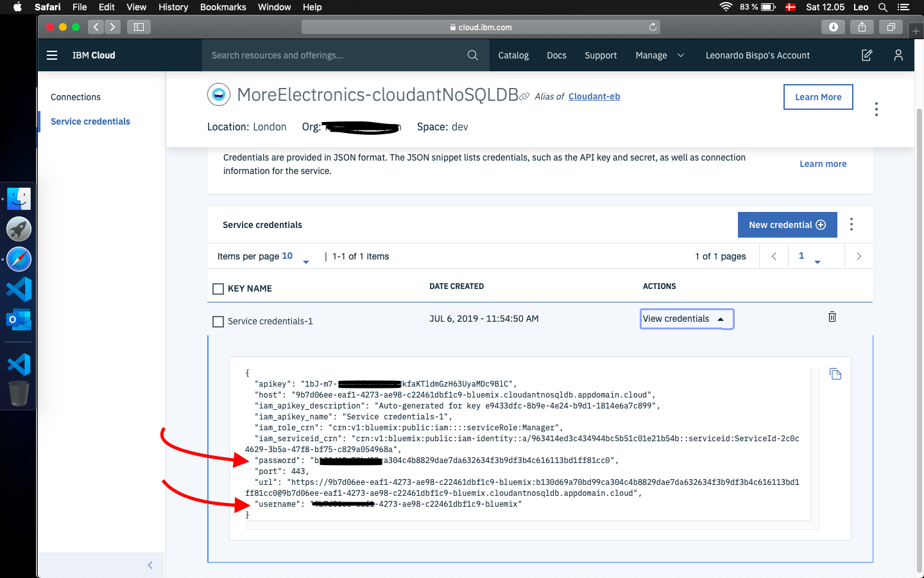Select all credentials with KEY NAME checkbox
The width and height of the screenshot is (924, 578).
218,289
